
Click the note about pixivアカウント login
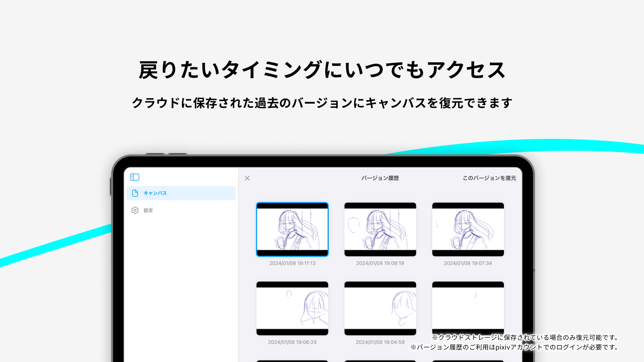(514, 347)
